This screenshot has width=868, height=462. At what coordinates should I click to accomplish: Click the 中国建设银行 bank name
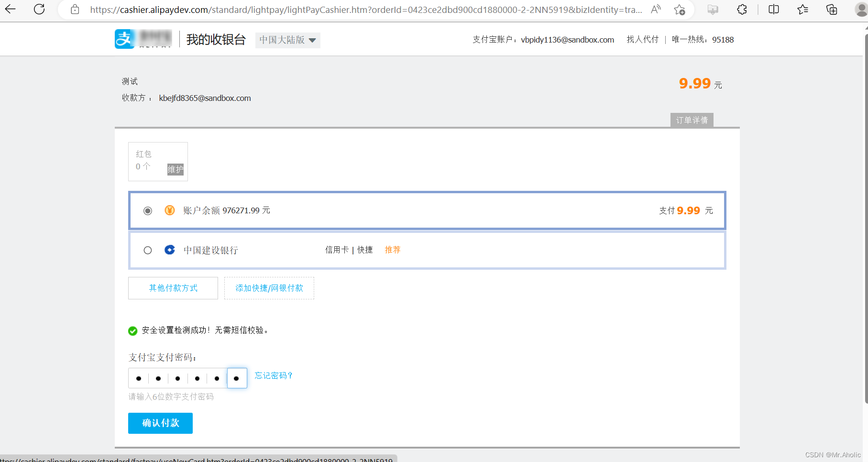tap(211, 250)
